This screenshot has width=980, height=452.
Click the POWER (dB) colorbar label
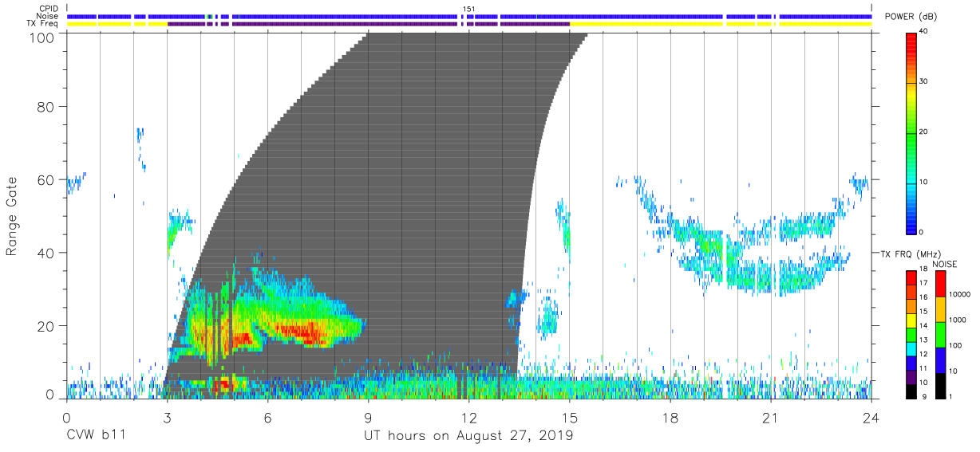(x=910, y=17)
